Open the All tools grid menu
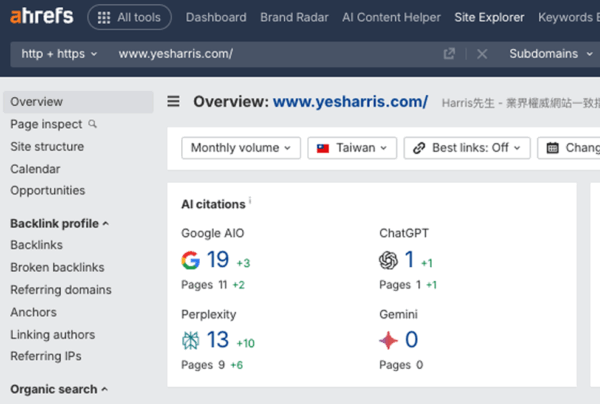The width and height of the screenshot is (600, 404). 129,17
